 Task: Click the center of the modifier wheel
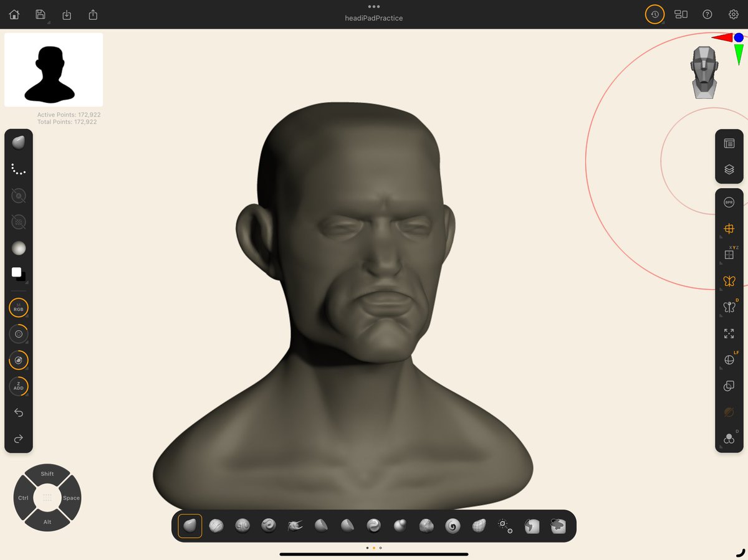[x=47, y=498]
